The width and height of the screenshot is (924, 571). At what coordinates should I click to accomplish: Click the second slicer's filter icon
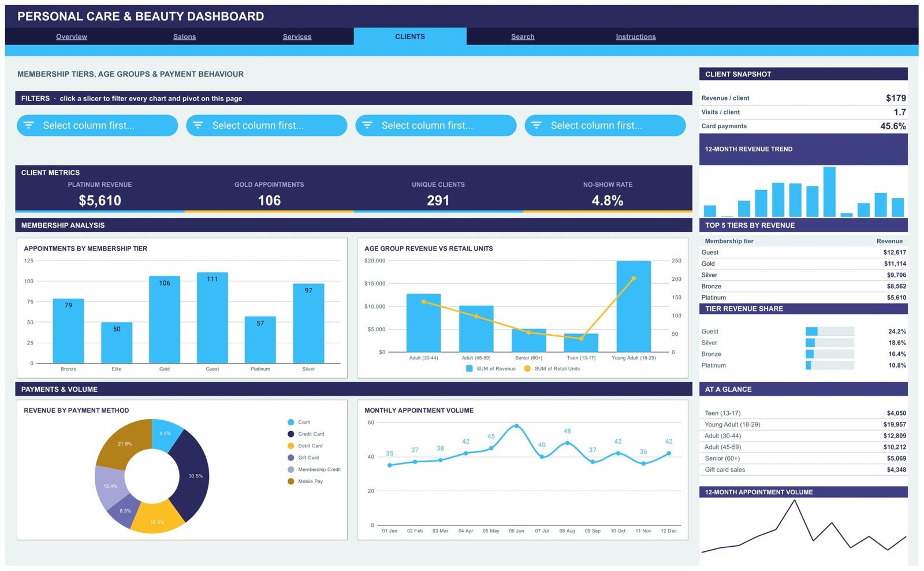pyautogui.click(x=198, y=125)
